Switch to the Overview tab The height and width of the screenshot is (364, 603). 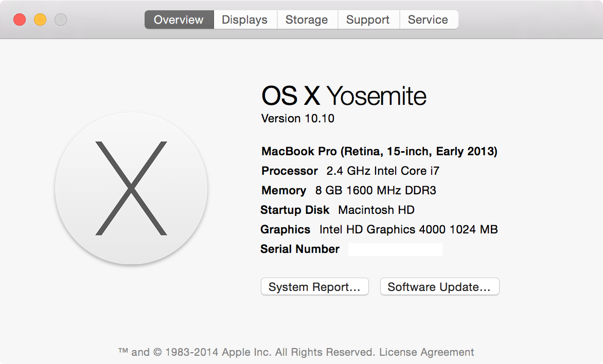[x=179, y=20]
